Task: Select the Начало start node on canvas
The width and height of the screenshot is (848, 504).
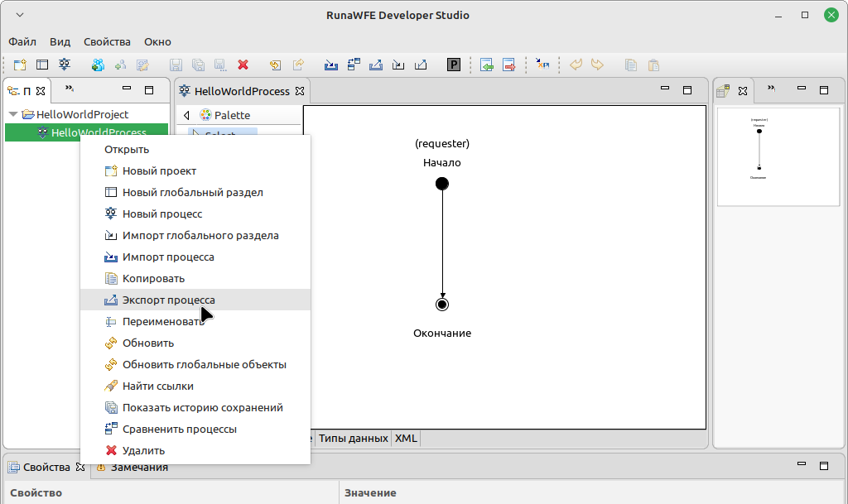Action: pos(442,184)
